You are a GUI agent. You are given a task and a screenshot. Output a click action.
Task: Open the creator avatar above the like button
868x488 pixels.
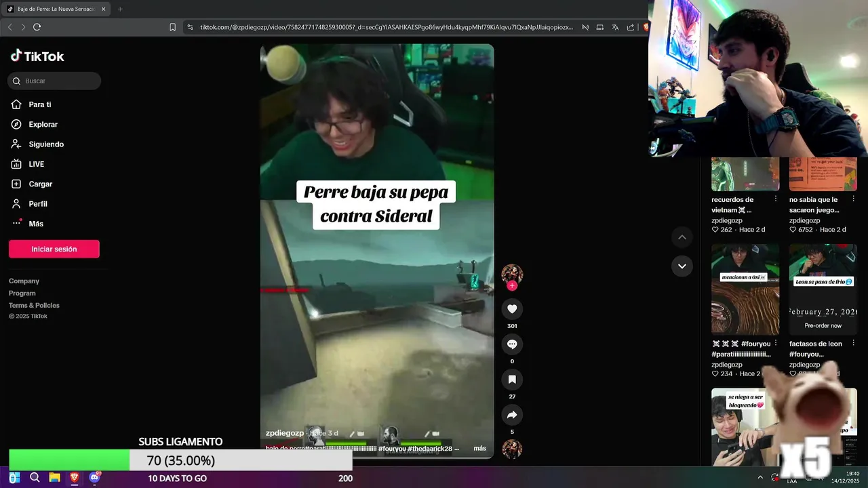[x=512, y=274]
